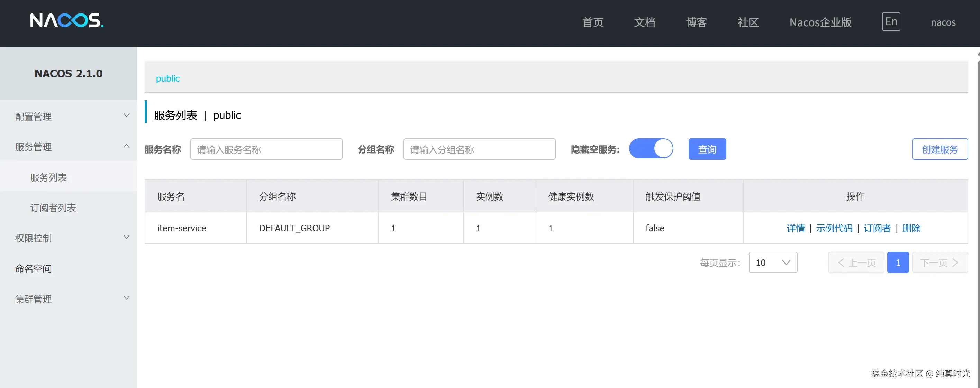Toggle the 隐藏空服务 switch off
The width and height of the screenshot is (980, 388).
tap(651, 149)
